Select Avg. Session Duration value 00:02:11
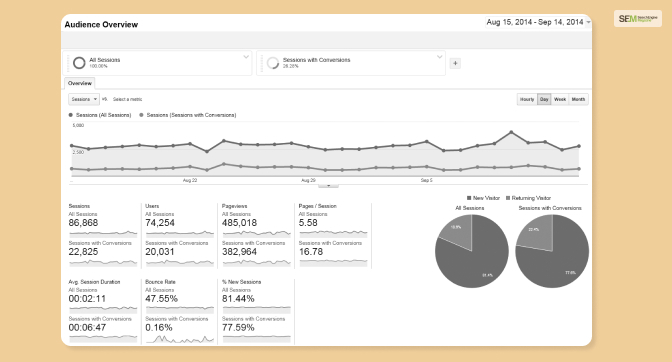The image size is (672, 362). click(87, 299)
